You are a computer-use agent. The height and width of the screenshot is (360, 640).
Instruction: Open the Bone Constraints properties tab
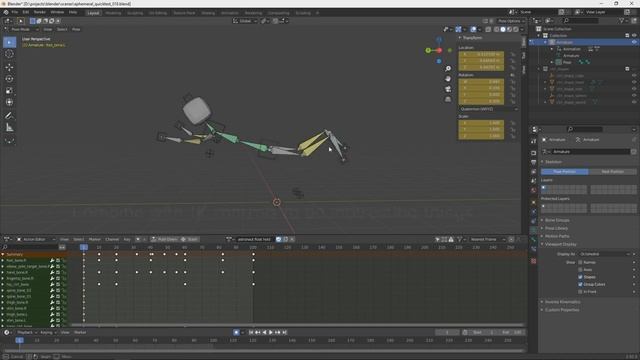tap(533, 249)
